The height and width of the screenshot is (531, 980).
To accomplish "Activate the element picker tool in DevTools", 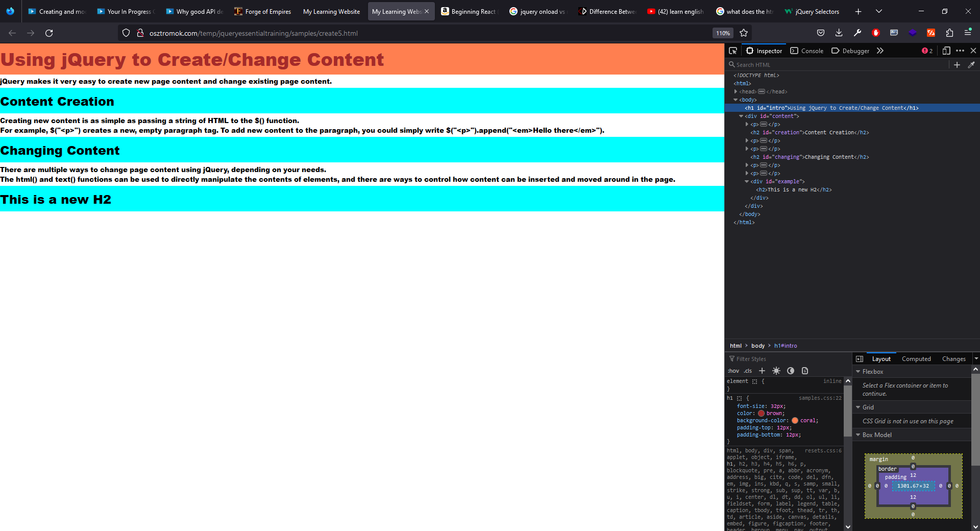I will tap(733, 51).
